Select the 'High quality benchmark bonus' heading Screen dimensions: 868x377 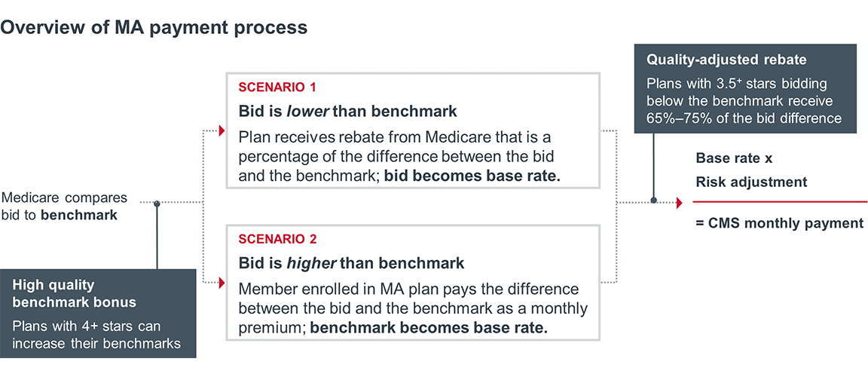[x=74, y=294]
